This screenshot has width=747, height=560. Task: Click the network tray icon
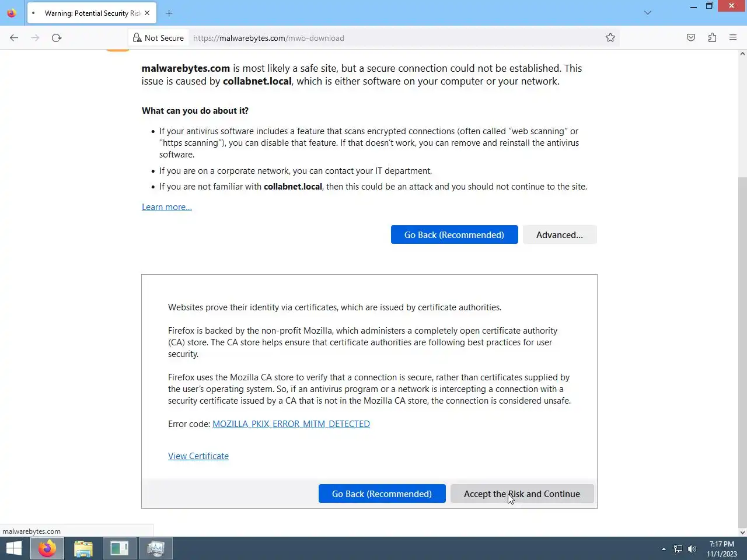coord(678,549)
